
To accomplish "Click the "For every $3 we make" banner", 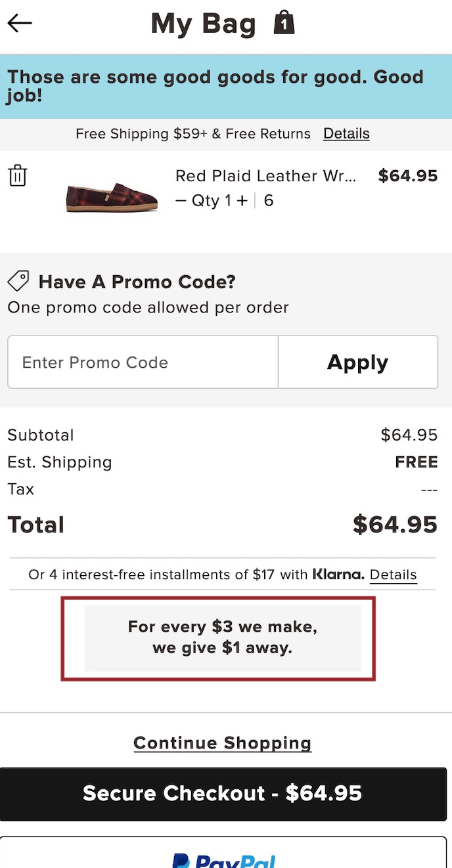I will tap(223, 638).
